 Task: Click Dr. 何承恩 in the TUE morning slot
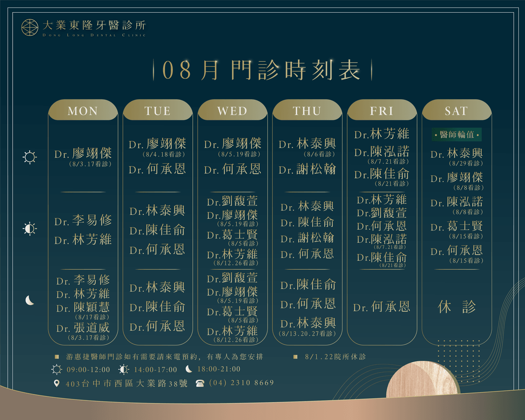pyautogui.click(x=157, y=169)
